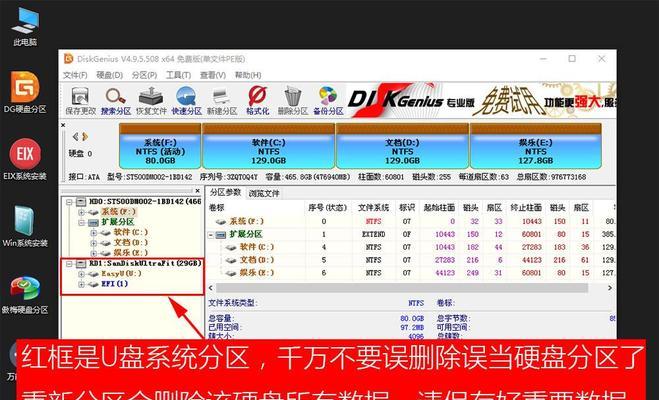Screen dimensions: 659x400
Task: Collapse RD1:SanDiskUltraFit disk node
Action: pos(70,263)
